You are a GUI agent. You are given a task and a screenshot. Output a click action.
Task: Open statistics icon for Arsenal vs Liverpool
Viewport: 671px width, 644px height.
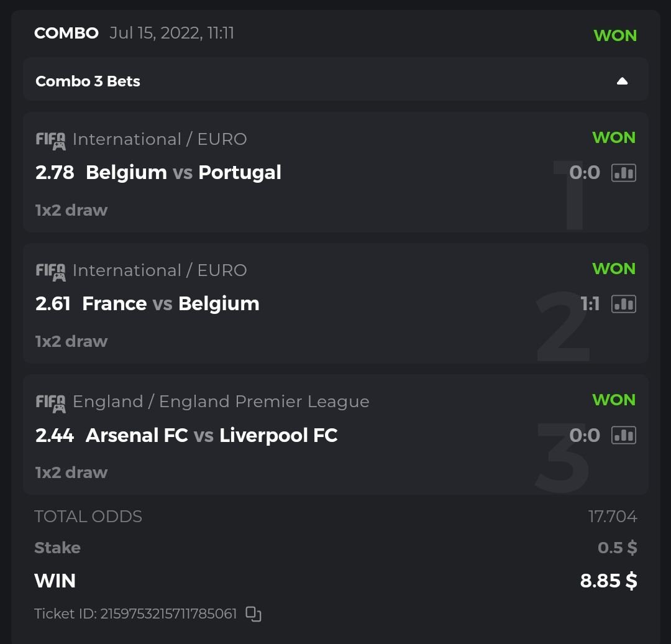624,435
